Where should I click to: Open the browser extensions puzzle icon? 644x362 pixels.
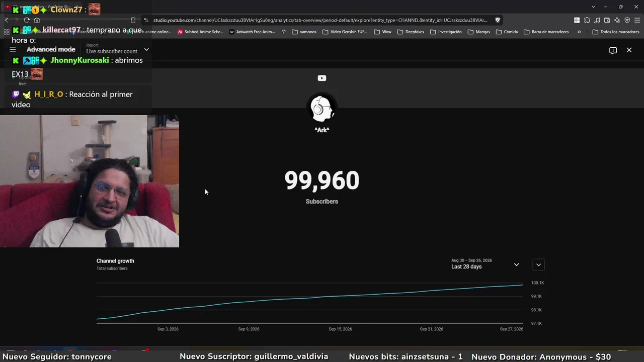[x=587, y=20]
